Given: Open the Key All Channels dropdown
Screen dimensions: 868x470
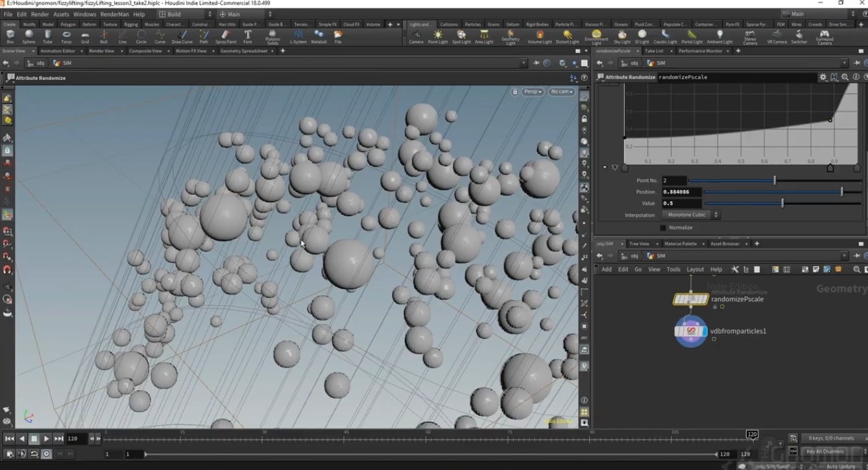Looking at the screenshot, I should [x=834, y=451].
